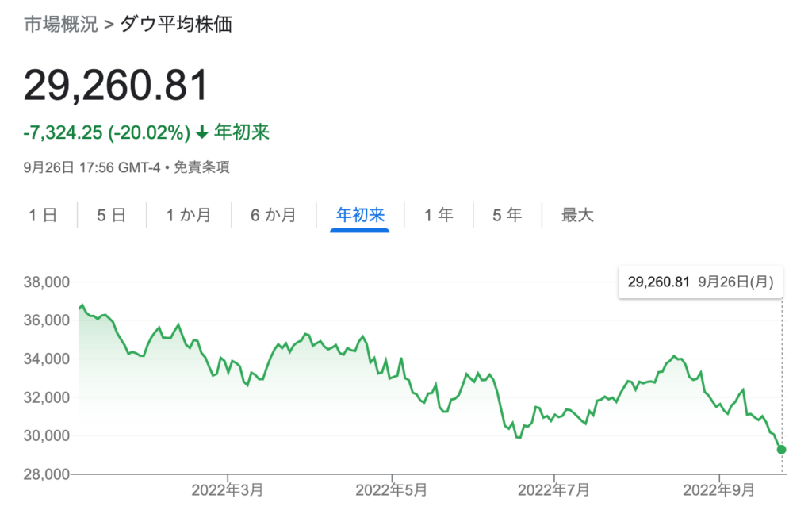This screenshot has width=812, height=510.
Task: Show the 最大 full history tab
Action: [x=577, y=215]
